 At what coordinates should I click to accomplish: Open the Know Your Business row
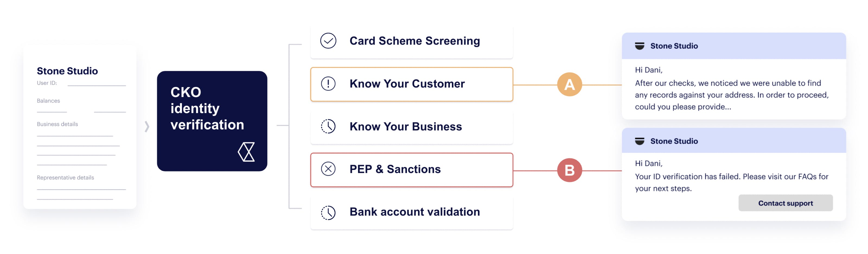tap(411, 127)
